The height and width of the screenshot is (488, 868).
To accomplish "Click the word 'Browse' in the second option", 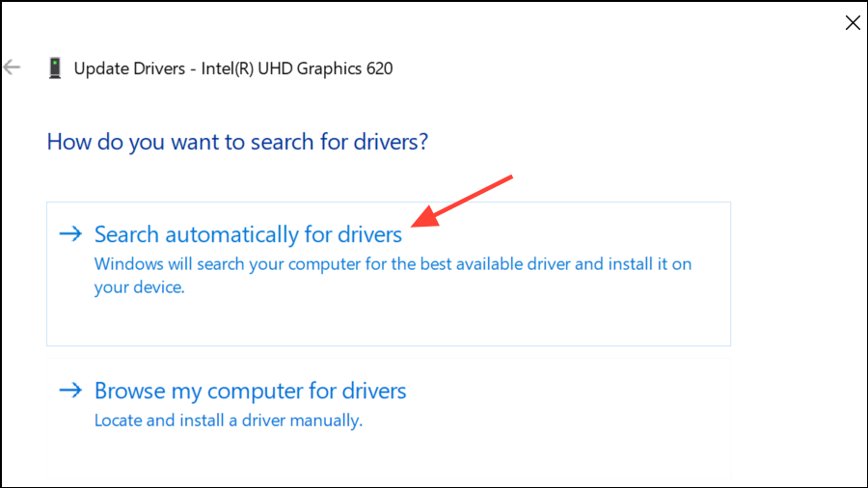I will click(125, 391).
